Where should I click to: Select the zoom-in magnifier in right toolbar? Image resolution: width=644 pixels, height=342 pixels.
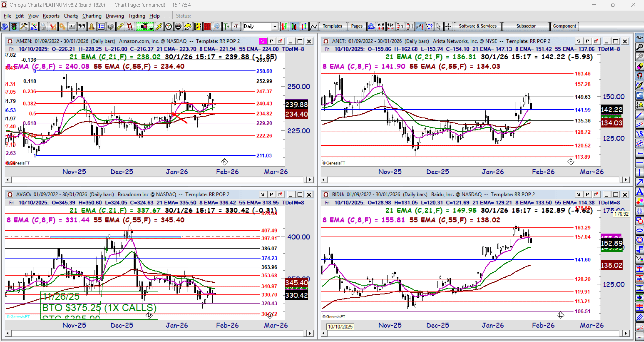[640, 47]
